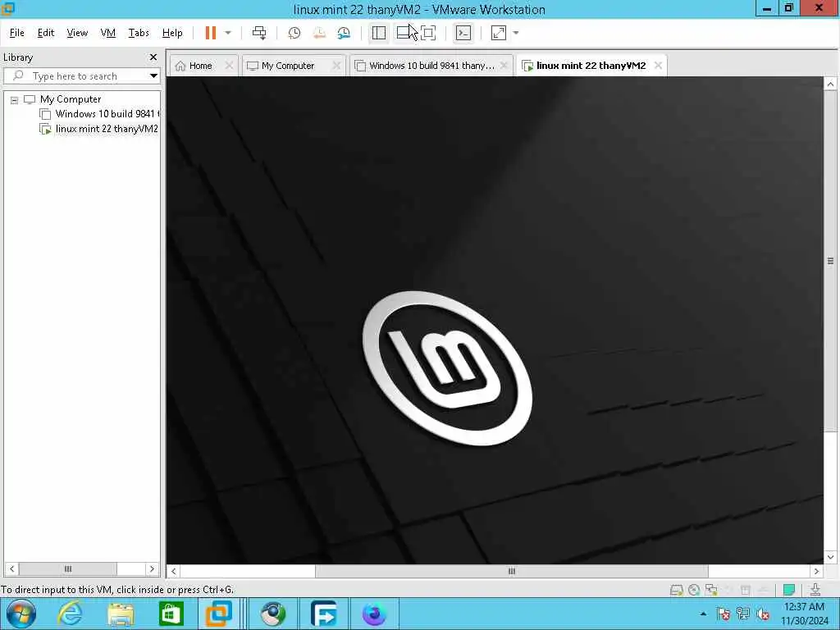
Task: Revert VM to previous snapshot
Action: (319, 33)
